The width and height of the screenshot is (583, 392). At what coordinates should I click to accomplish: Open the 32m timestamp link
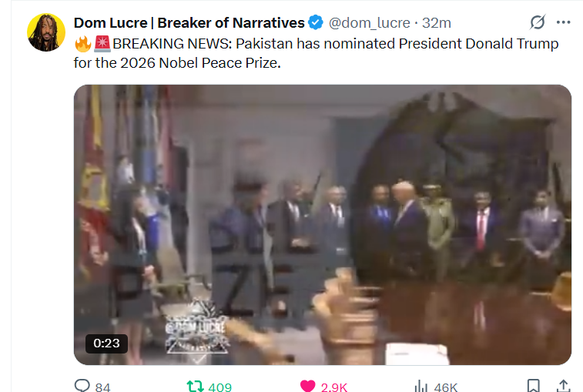pyautogui.click(x=437, y=23)
